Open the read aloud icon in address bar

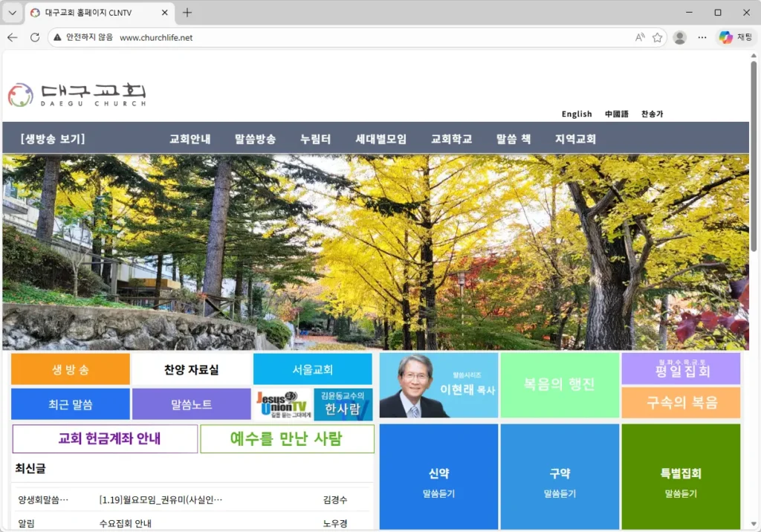coord(640,37)
